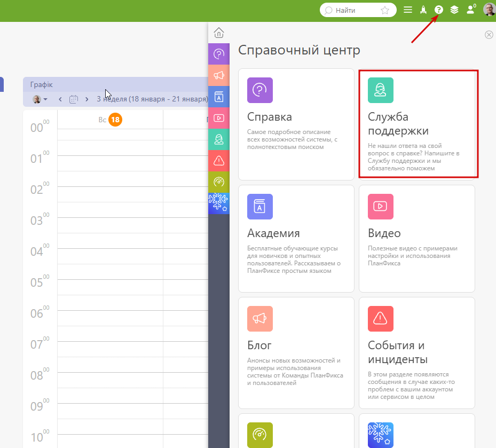The height and width of the screenshot is (448, 496).
Task: Open the help question mark icon in top bar
Action: [438, 10]
